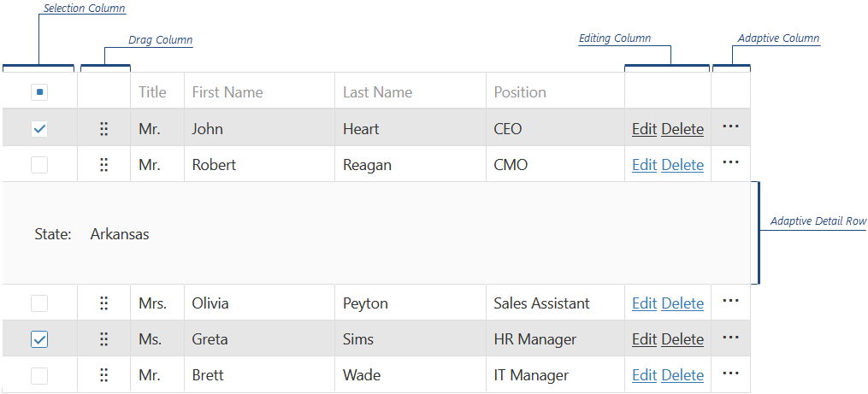The height and width of the screenshot is (394, 868).
Task: Click drag handle for Greta Sims
Action: coord(103,339)
